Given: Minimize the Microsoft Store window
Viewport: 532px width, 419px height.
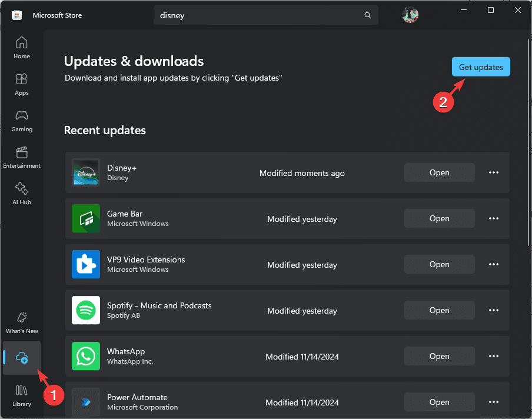Looking at the screenshot, I should click(x=464, y=10).
